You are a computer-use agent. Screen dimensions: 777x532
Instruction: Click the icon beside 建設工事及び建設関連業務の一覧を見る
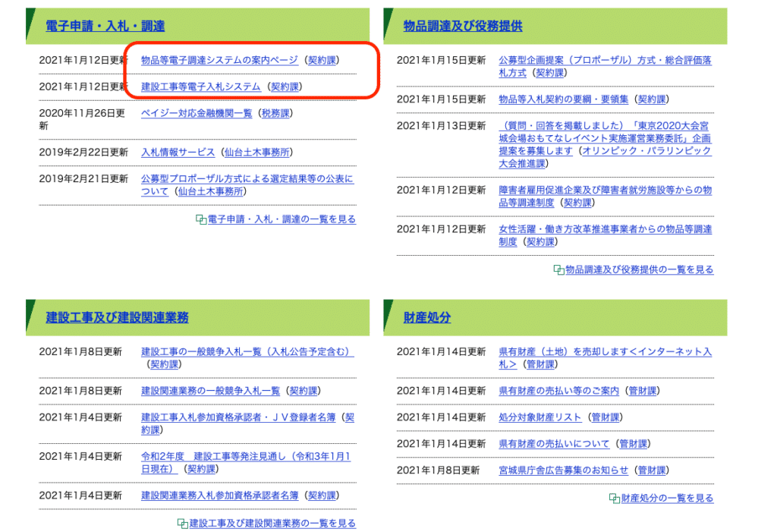(183, 524)
